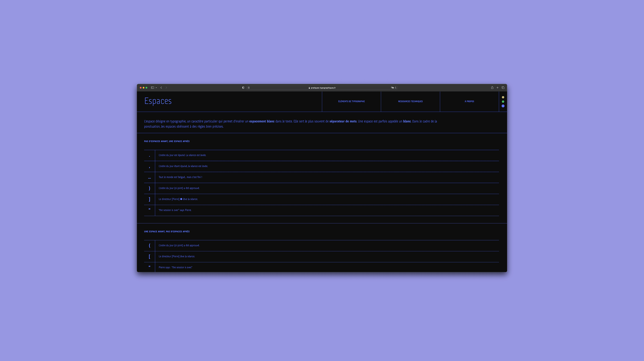Click the closing bracket symbol cell

pyautogui.click(x=150, y=200)
